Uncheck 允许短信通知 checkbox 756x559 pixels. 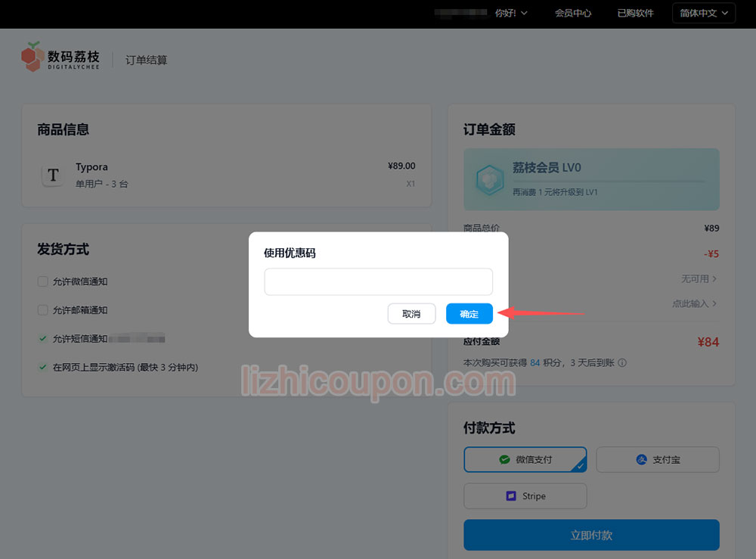pyautogui.click(x=43, y=339)
